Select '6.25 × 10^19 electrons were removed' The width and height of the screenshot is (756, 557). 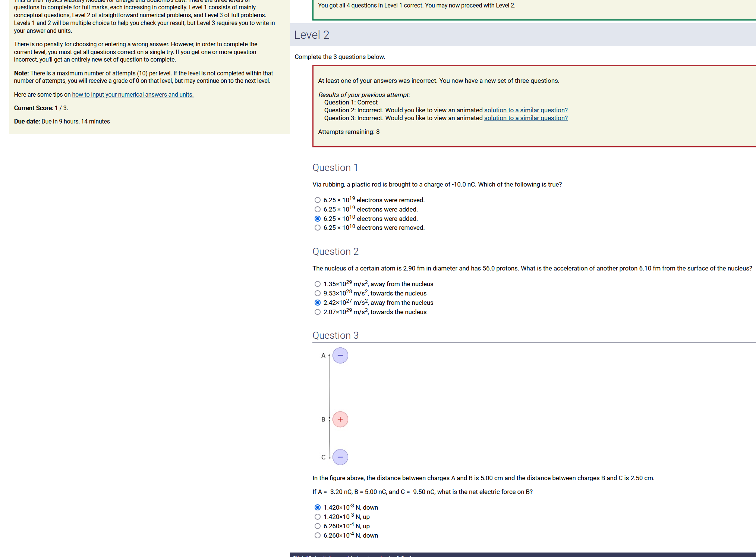coord(317,200)
